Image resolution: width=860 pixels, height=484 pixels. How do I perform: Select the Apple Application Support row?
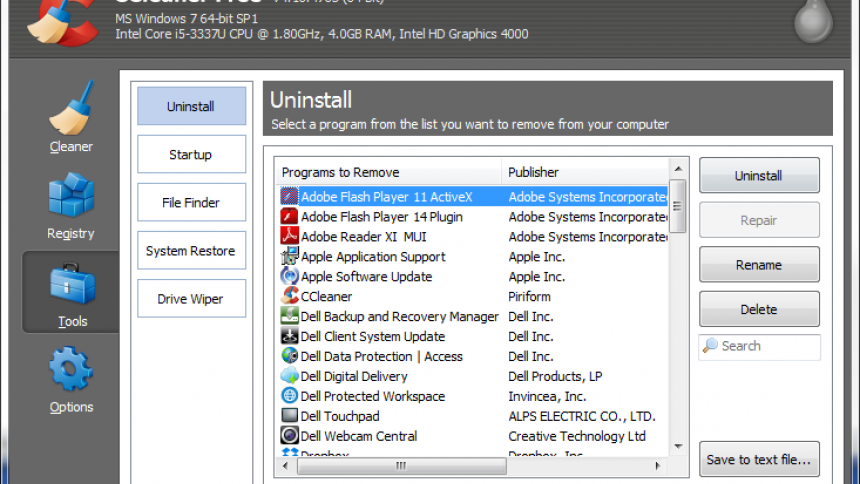[472, 256]
